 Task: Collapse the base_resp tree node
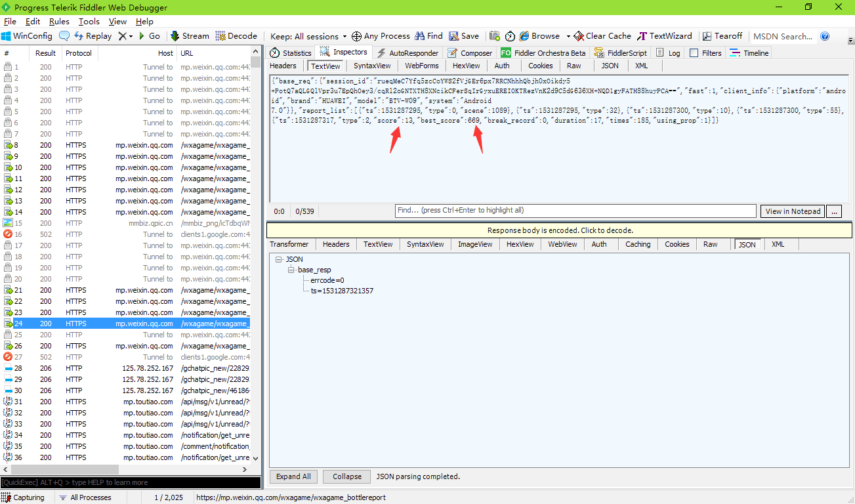point(291,270)
